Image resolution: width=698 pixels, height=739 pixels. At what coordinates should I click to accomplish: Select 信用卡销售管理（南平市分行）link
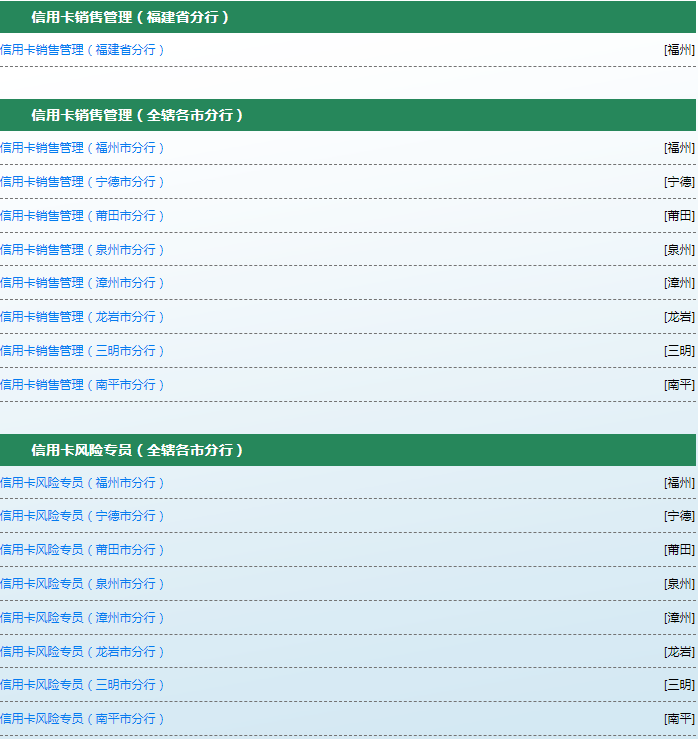82,385
